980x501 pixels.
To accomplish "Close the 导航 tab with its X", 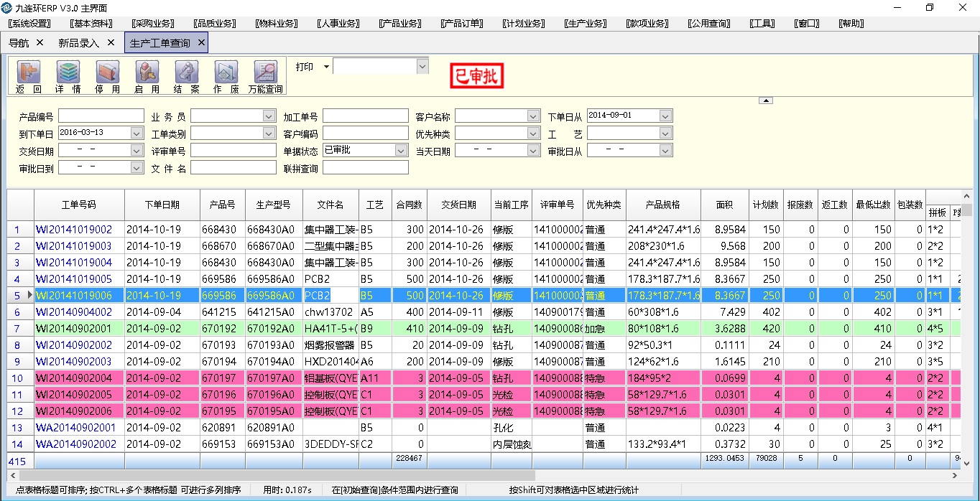I will pos(40,42).
